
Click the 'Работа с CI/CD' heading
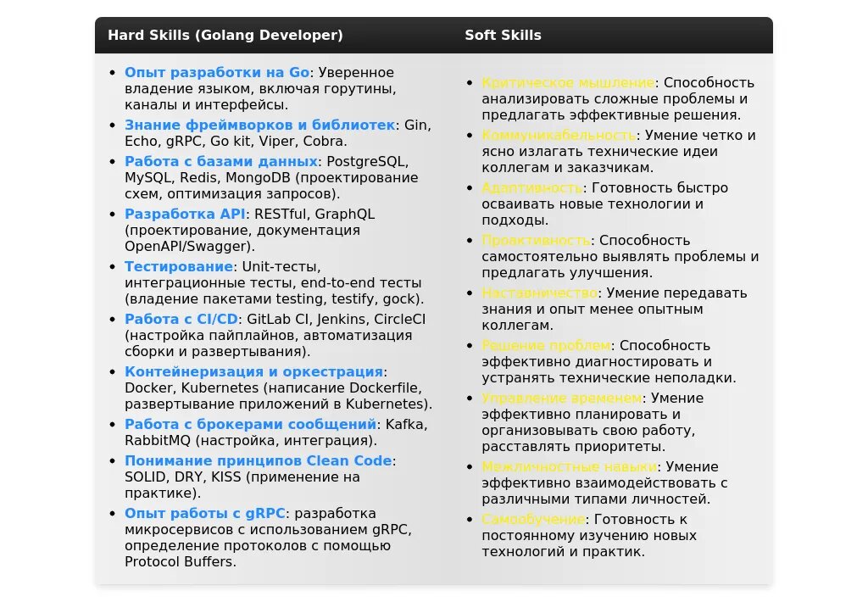pos(181,320)
